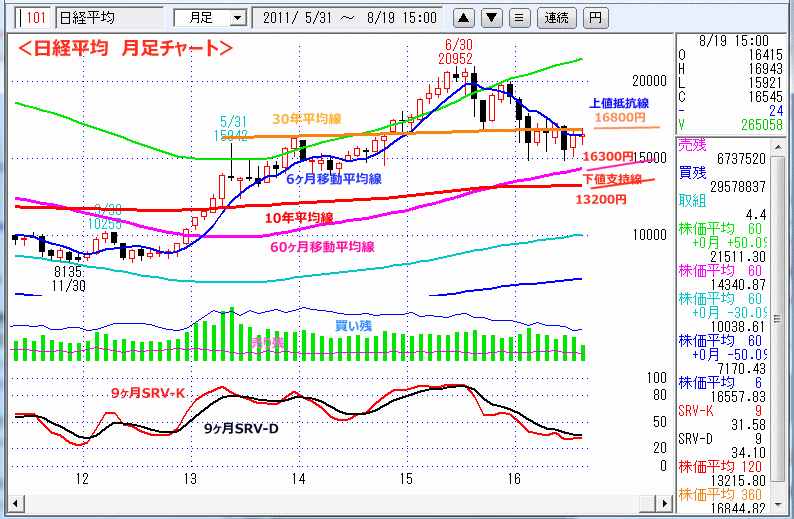Open the 月足 chart period dropdown
Screen dimensions: 794x519
tap(209, 18)
